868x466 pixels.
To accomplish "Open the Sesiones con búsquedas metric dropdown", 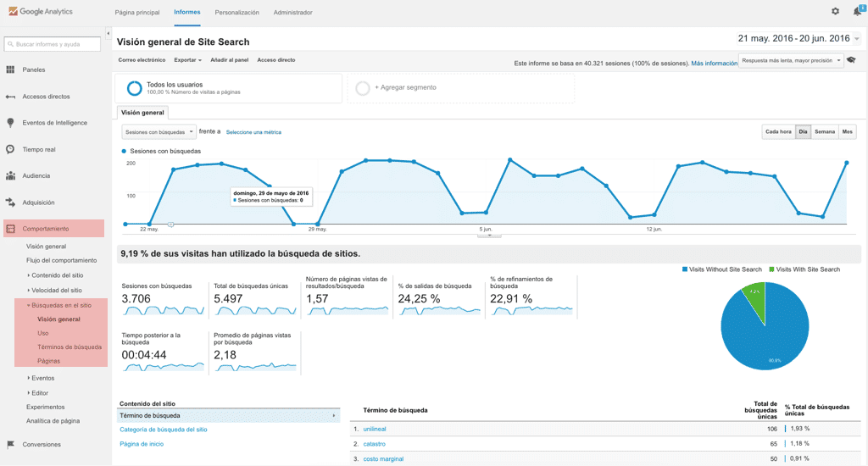I will (159, 132).
